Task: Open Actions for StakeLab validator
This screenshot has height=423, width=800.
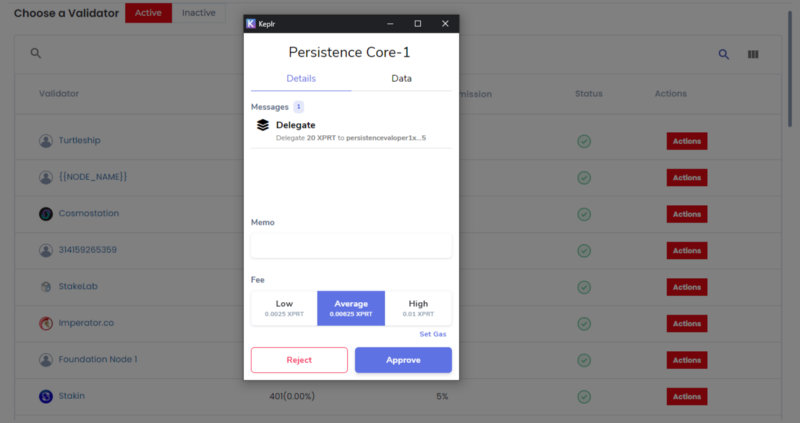Action: coord(687,287)
